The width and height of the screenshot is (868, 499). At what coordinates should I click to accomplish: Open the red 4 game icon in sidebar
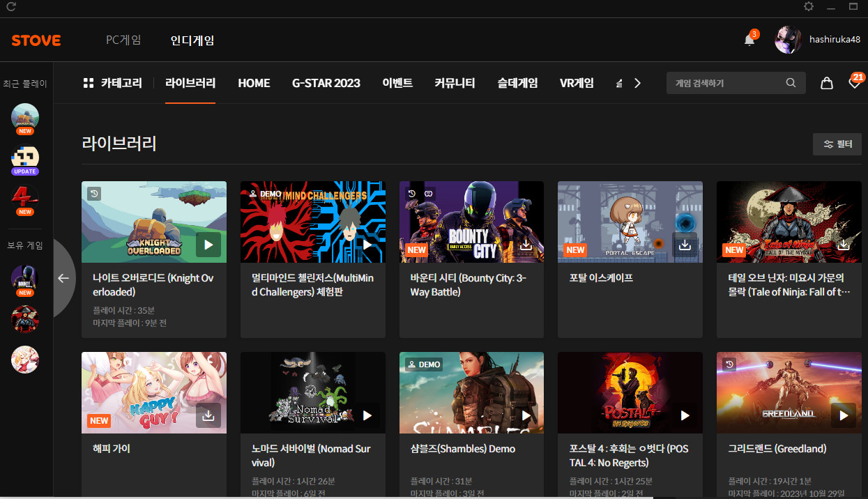25,199
